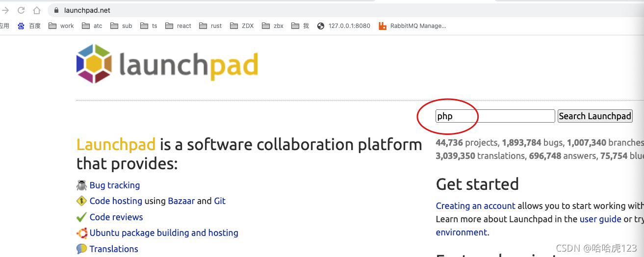
Task: Click the yellow diamond Code hosting icon
Action: click(x=81, y=201)
